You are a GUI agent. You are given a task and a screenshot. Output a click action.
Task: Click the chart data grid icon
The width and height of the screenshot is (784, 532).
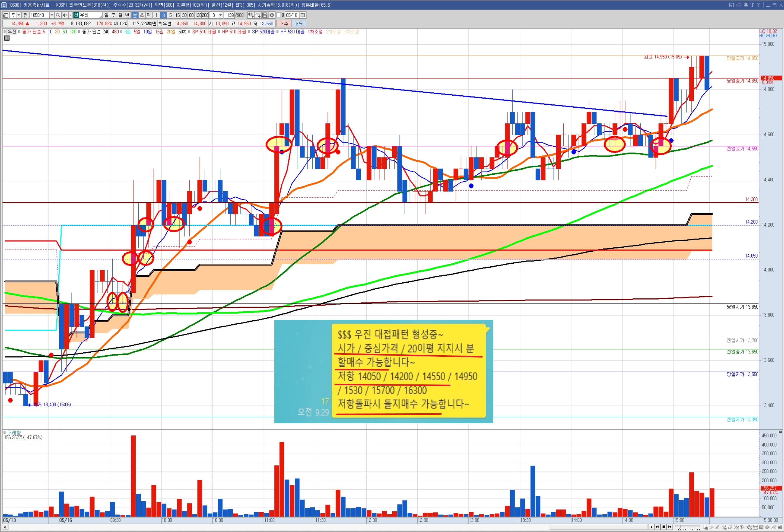coord(7,38)
